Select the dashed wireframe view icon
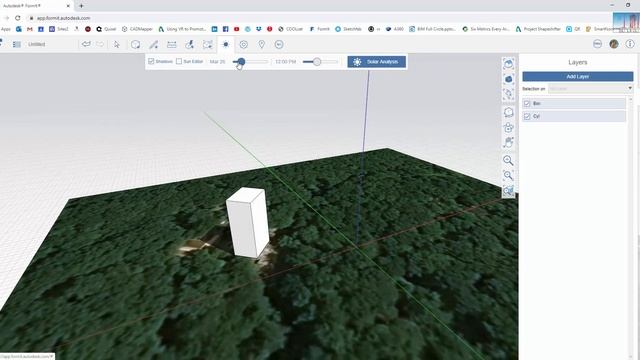Screen dimensions: 640x360 (x=509, y=94)
